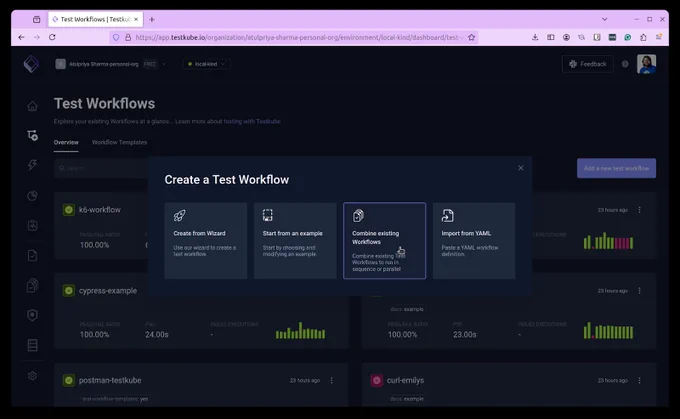The height and width of the screenshot is (419, 680).
Task: Reload the page in the browser
Action: [x=52, y=37]
